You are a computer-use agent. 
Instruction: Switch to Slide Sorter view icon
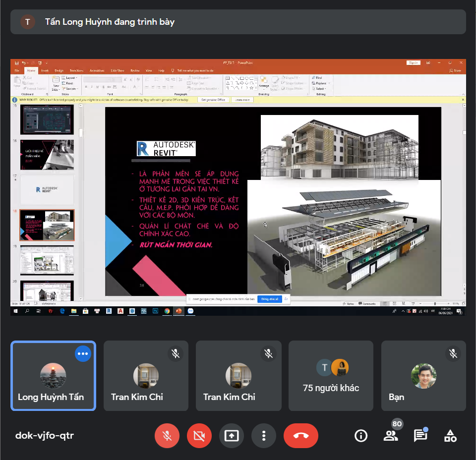(x=394, y=304)
